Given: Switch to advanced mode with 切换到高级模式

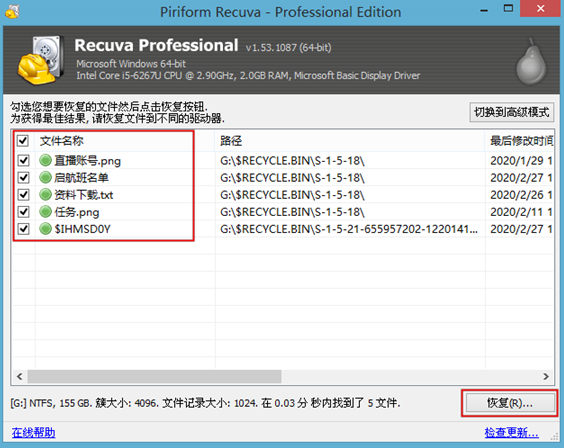Looking at the screenshot, I should click(x=511, y=112).
